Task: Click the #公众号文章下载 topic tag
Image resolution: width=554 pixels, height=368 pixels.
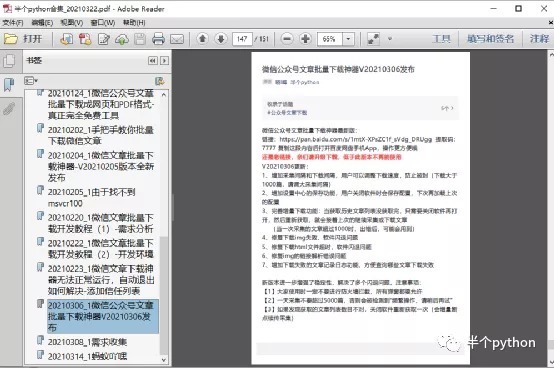Action: (287, 113)
